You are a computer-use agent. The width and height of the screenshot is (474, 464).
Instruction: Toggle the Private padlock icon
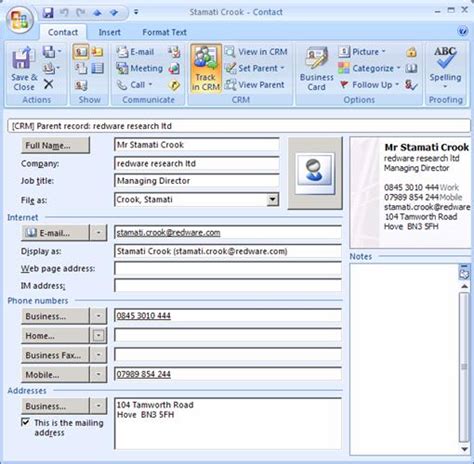pos(411,52)
